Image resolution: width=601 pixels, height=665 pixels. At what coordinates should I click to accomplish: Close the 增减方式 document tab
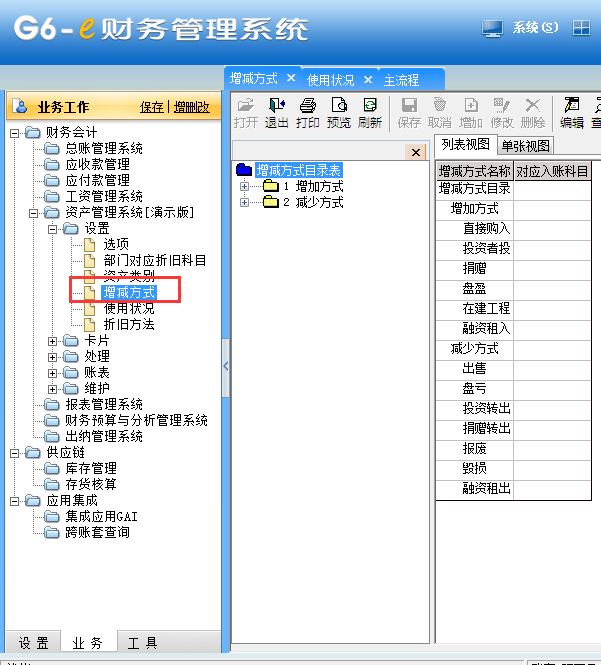(291, 77)
